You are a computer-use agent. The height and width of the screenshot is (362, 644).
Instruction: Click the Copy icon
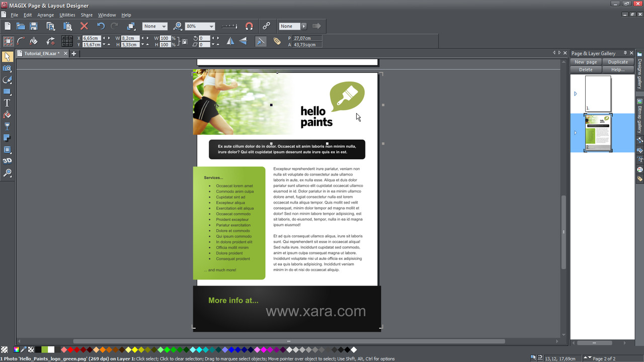50,26
